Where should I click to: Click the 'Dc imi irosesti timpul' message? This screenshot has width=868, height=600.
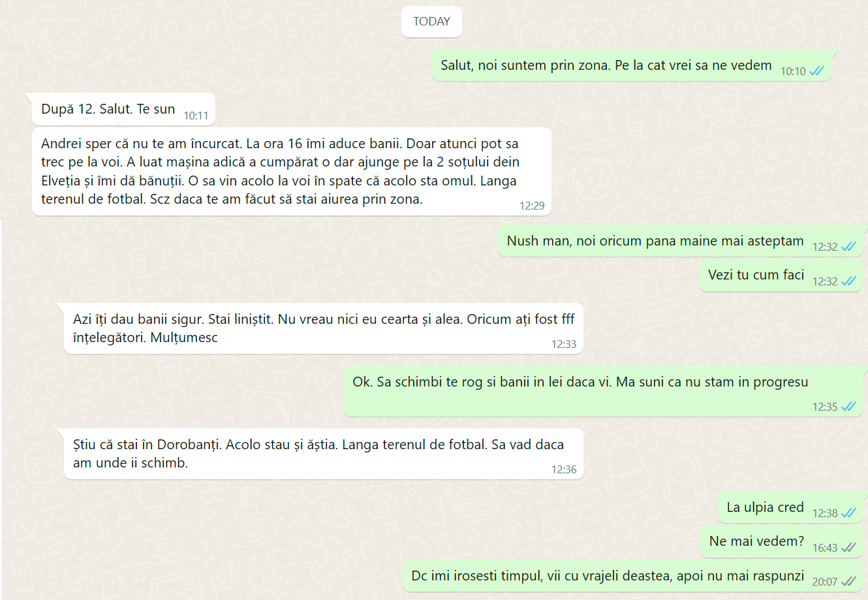click(632, 576)
